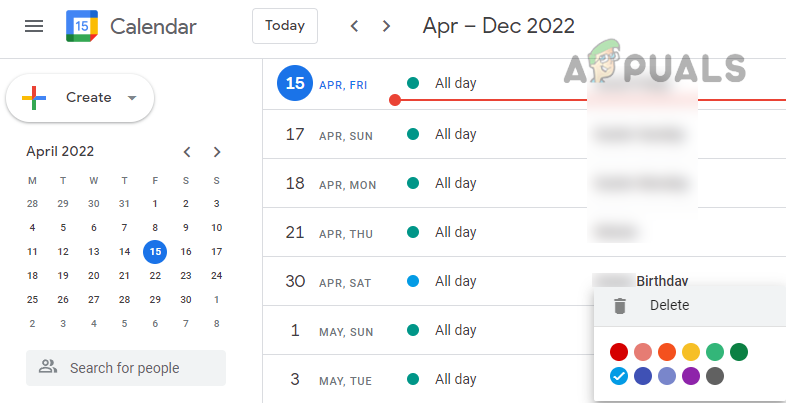Click in the Search for people field
The height and width of the screenshot is (403, 786).
[126, 368]
